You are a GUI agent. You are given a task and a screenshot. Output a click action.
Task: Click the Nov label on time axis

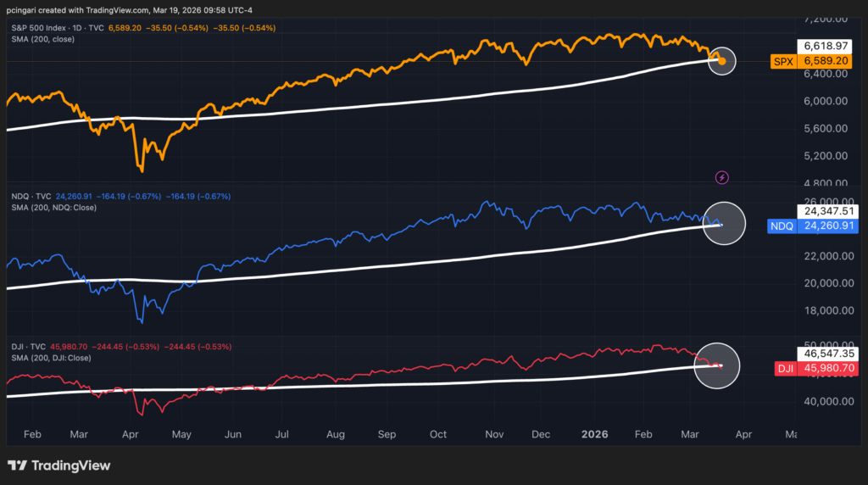click(492, 434)
